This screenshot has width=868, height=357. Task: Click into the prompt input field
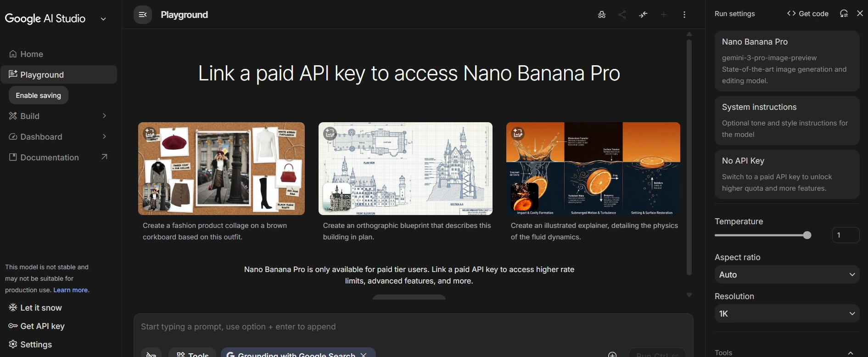tap(413, 327)
